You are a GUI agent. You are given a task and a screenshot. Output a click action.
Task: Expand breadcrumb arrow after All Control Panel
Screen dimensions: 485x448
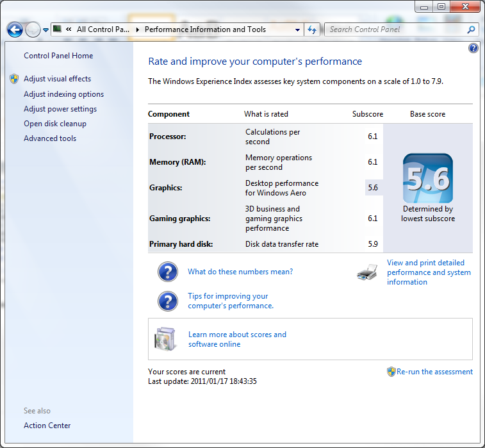[x=138, y=29]
